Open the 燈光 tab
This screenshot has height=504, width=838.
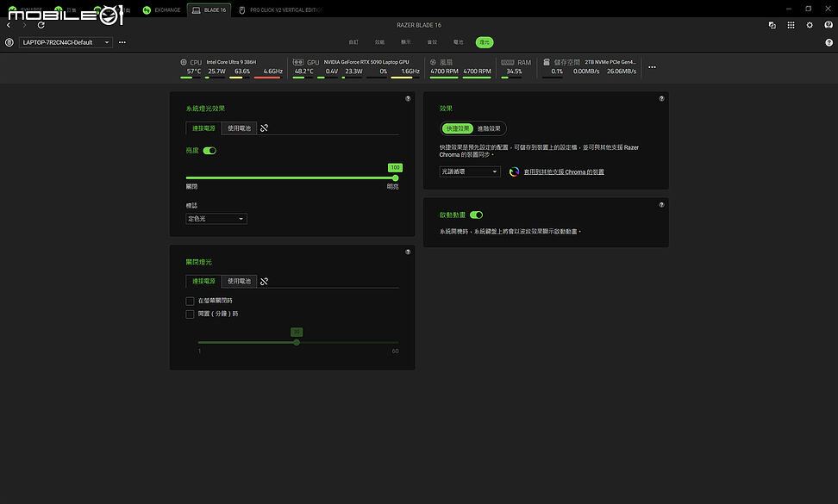click(485, 42)
